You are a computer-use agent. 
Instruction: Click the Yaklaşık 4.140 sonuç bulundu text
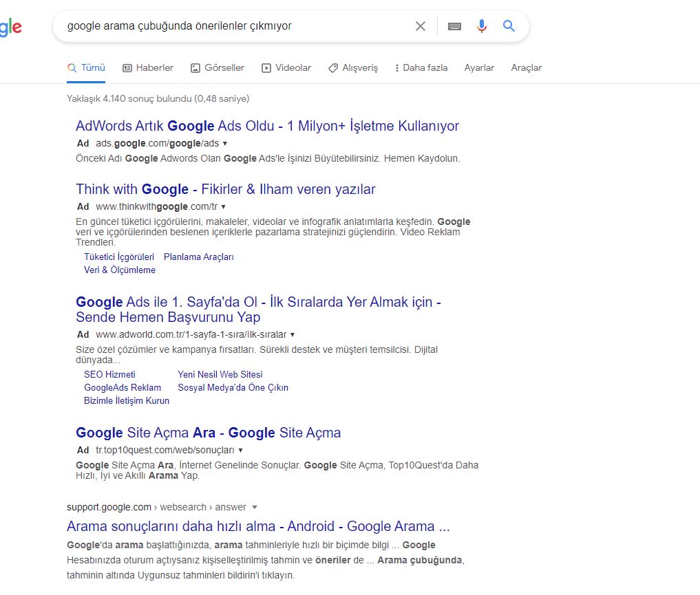(158, 98)
